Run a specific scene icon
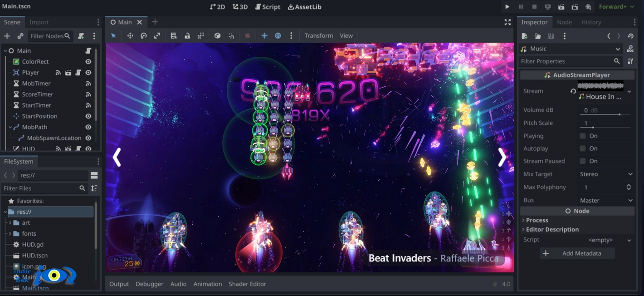644x296 pixels. click(575, 7)
